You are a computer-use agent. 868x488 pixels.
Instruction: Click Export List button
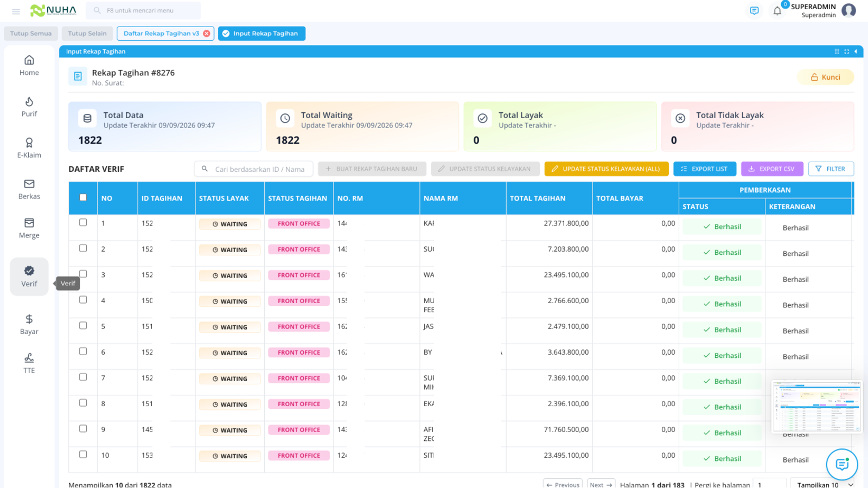coord(705,169)
